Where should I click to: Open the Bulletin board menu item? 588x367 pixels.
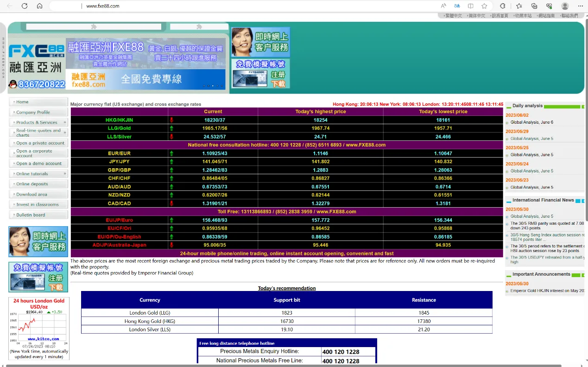point(38,215)
